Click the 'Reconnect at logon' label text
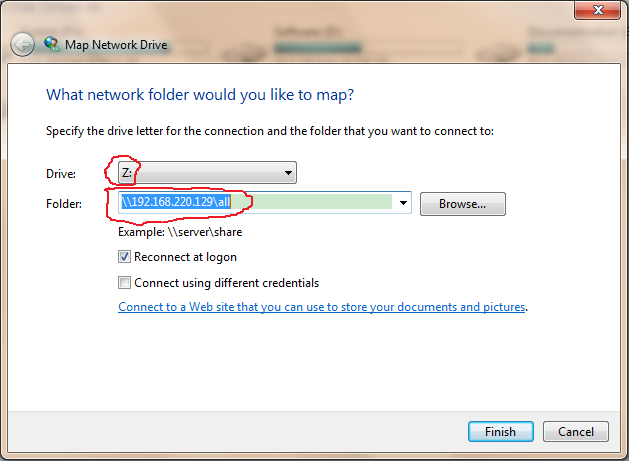The height and width of the screenshot is (461, 629). pyautogui.click(x=185, y=257)
